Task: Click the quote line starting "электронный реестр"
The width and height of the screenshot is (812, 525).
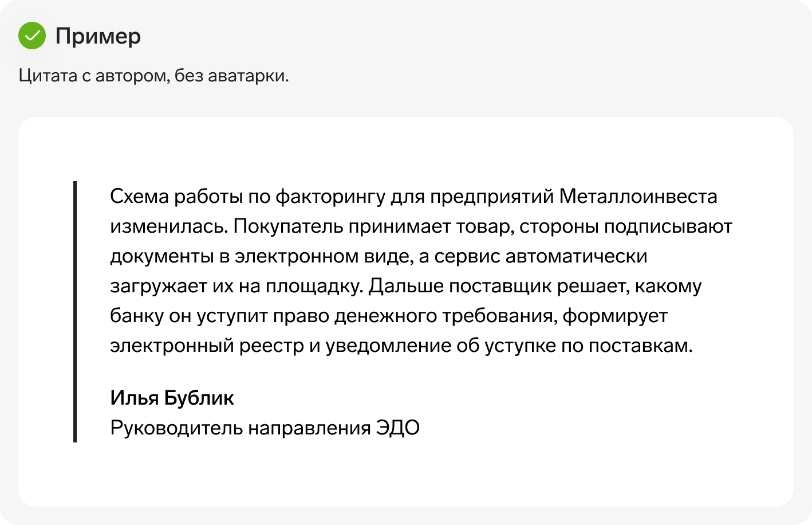Action: [x=401, y=346]
